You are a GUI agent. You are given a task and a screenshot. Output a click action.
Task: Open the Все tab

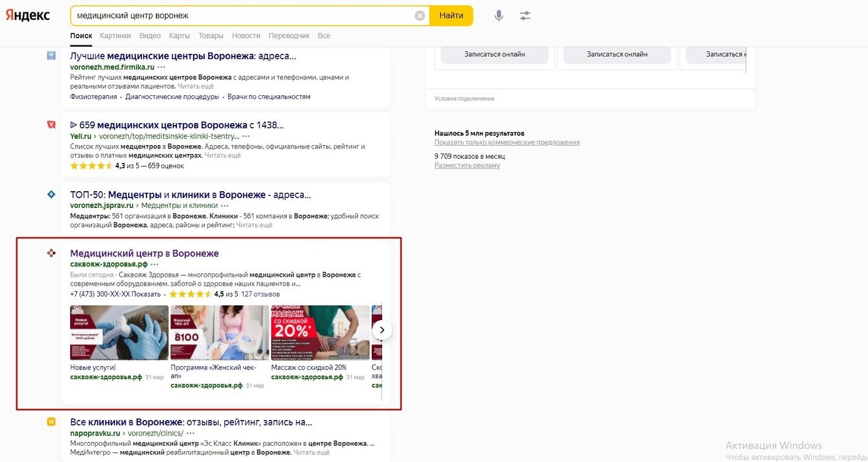tap(324, 36)
